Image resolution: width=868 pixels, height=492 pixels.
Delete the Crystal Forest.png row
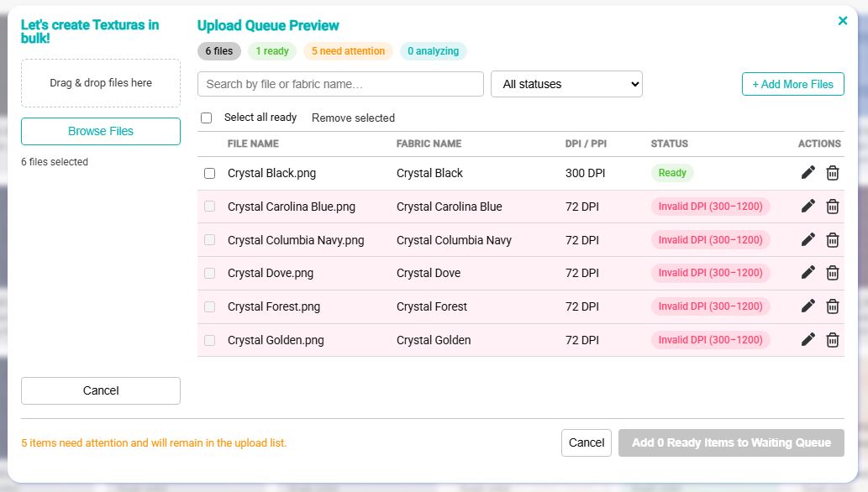click(x=833, y=306)
